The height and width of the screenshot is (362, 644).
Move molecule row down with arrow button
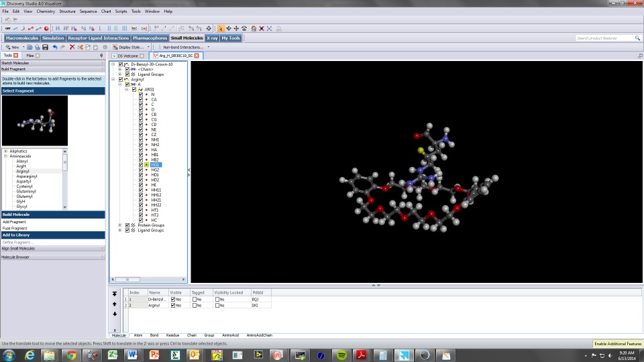tap(115, 314)
